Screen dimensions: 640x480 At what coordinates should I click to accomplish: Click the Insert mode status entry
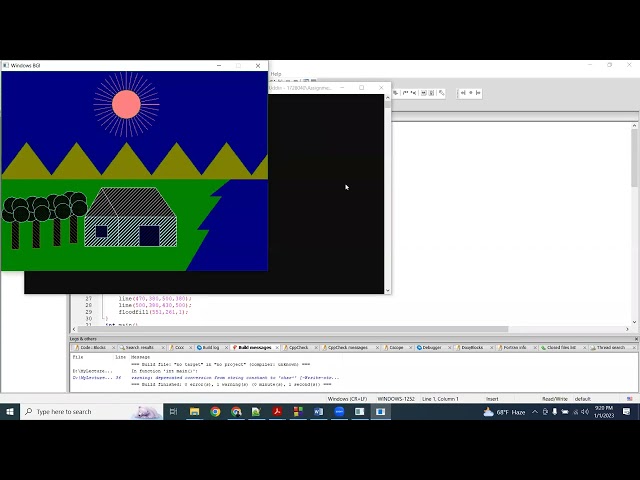pos(492,399)
